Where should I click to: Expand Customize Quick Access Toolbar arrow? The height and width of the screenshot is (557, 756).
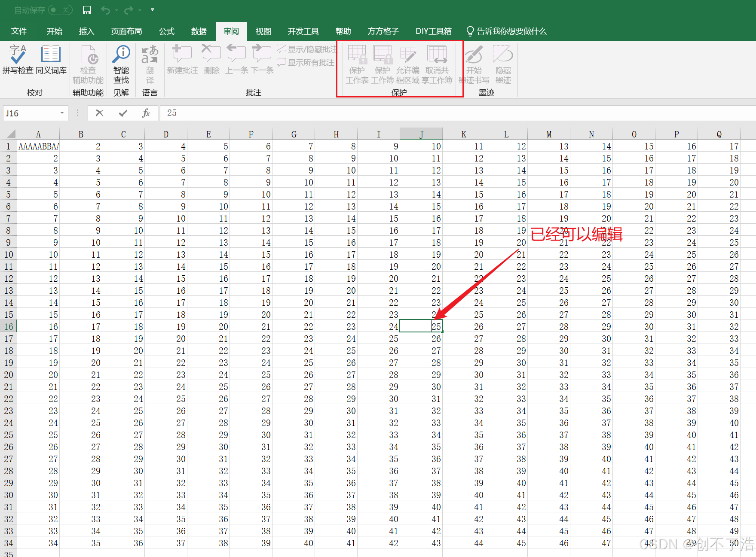(x=152, y=10)
